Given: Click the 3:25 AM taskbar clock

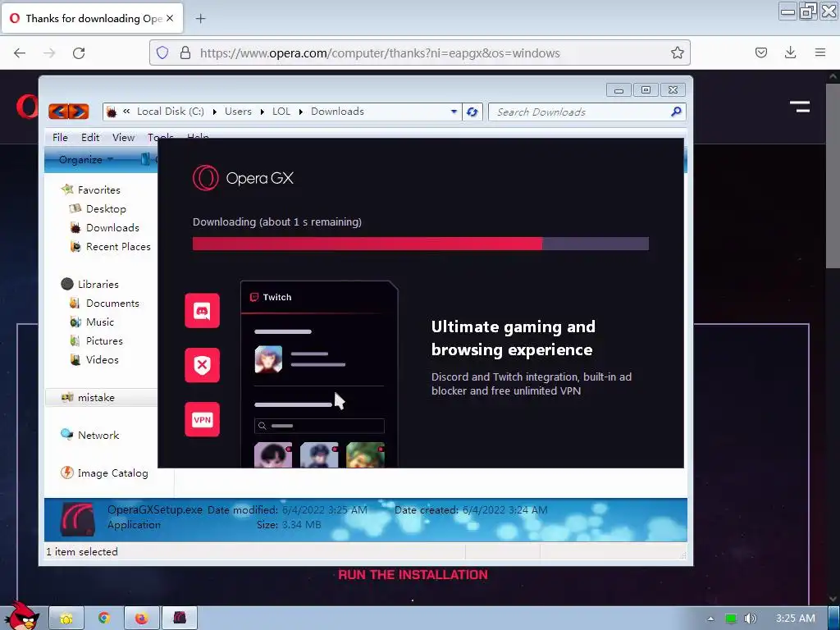Looking at the screenshot, I should click(795, 619).
